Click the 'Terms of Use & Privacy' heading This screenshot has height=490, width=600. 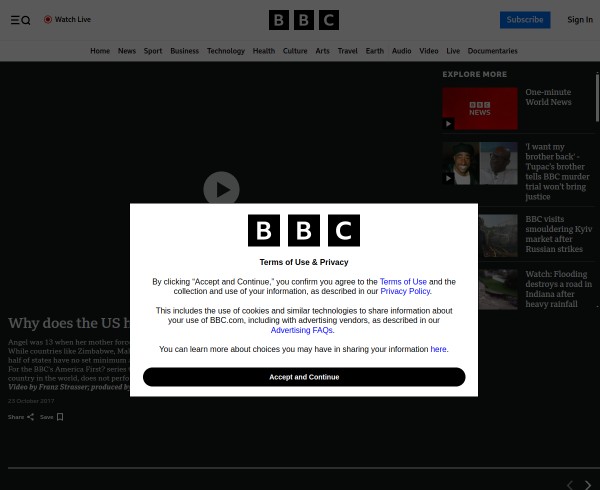(304, 262)
